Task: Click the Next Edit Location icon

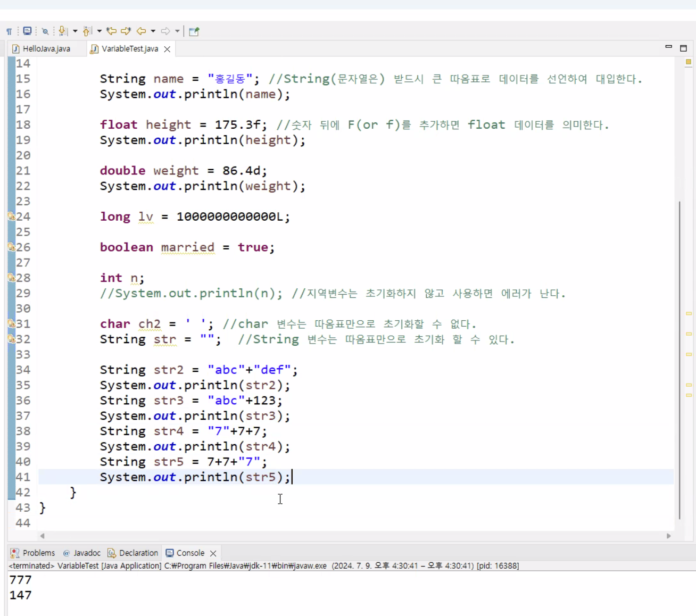Action: pyautogui.click(x=126, y=31)
